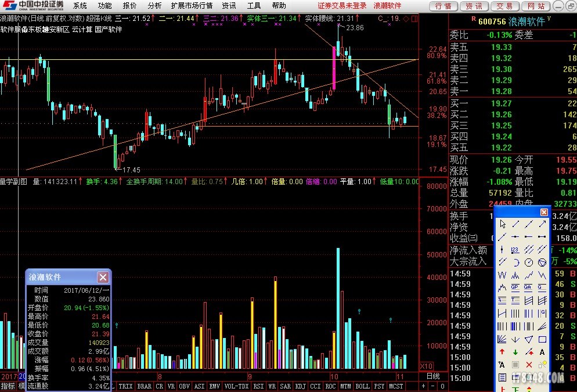
Task: Click the 网站 button at top right
Action: (x=536, y=6)
